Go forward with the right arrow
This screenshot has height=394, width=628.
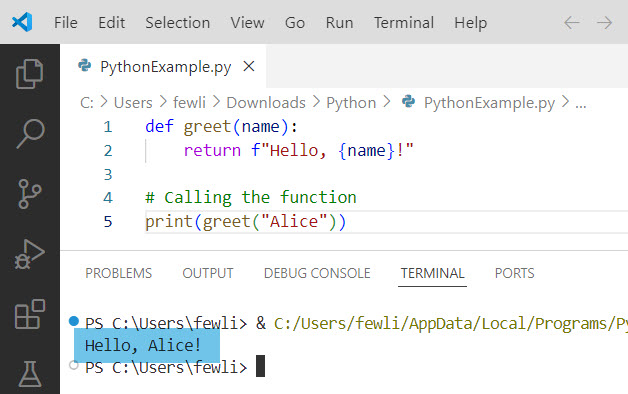click(x=604, y=23)
